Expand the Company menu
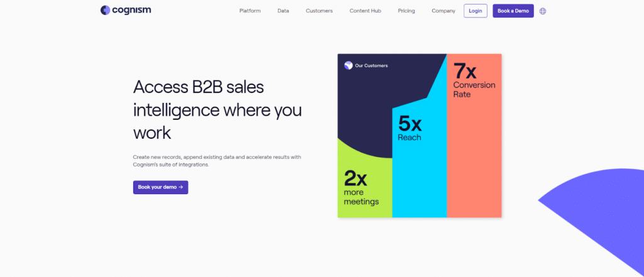The image size is (644, 277). [x=443, y=11]
